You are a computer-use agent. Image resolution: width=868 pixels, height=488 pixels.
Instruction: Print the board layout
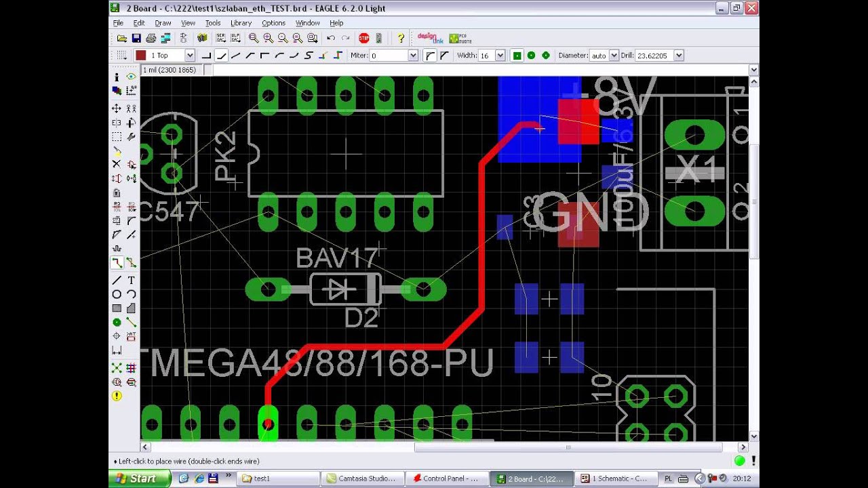point(151,39)
